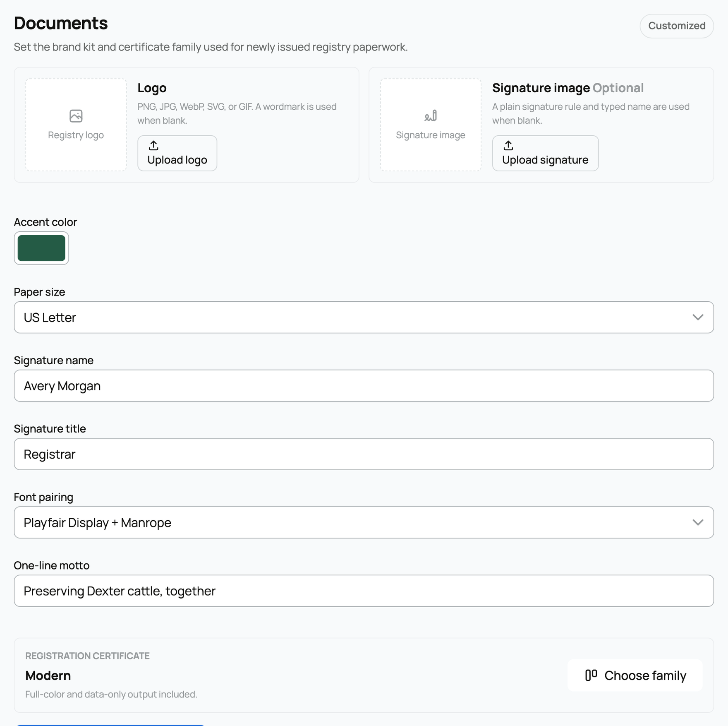Click the Registry logo image placeholder icon

click(x=76, y=116)
